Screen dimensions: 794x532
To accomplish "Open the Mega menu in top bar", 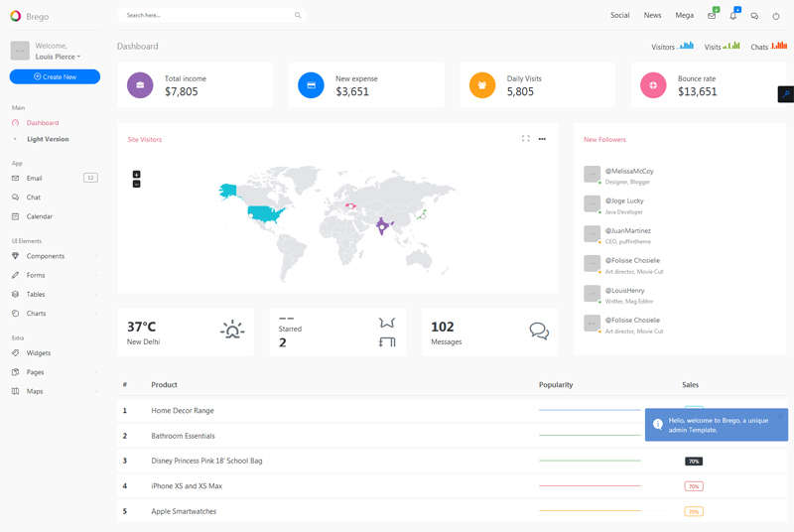I will tap(684, 16).
